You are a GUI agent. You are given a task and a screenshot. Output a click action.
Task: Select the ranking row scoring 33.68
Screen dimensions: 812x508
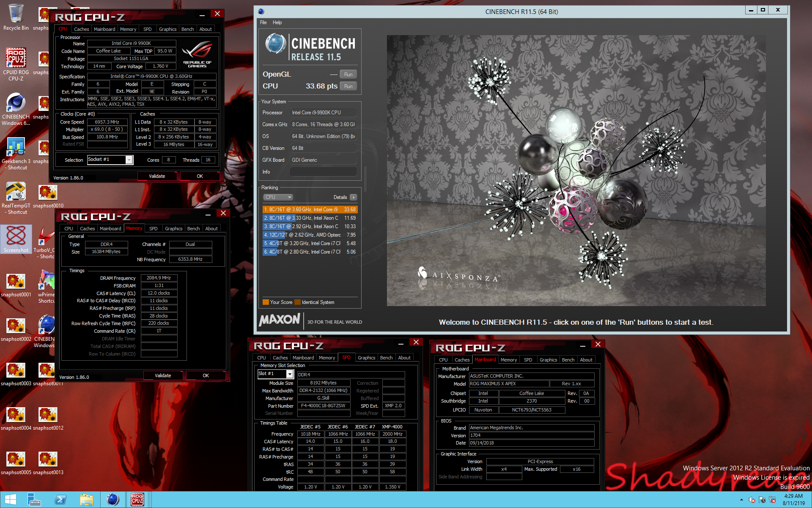click(x=310, y=210)
